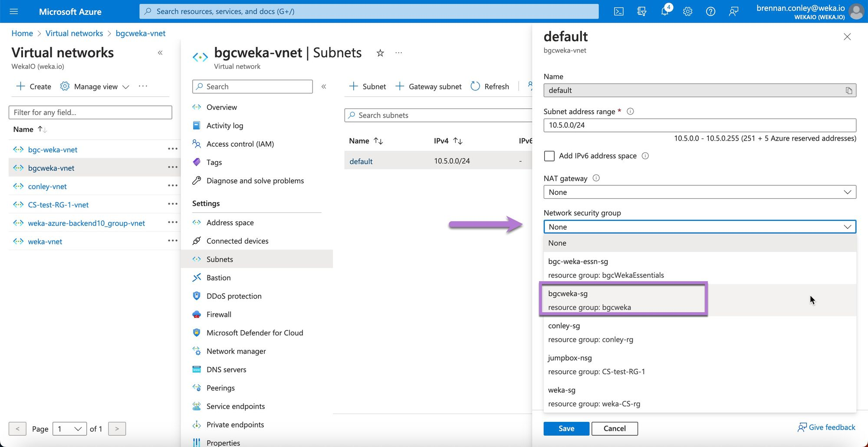The height and width of the screenshot is (447, 868).
Task: Collapse the Network security group dropdown
Action: (x=699, y=227)
